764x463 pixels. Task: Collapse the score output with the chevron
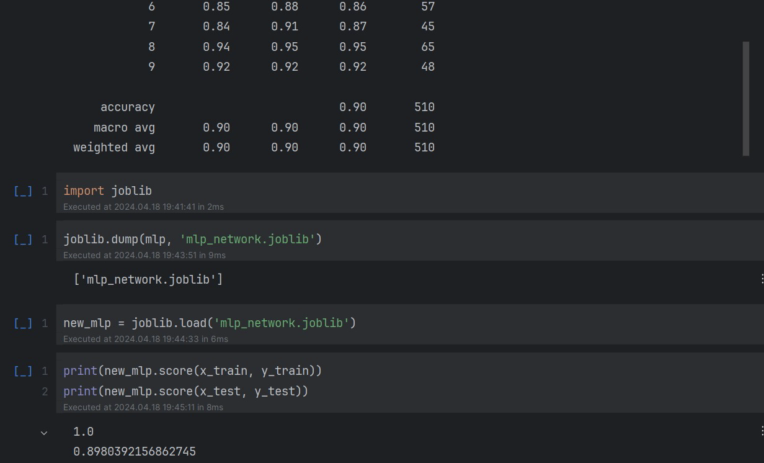[44, 432]
